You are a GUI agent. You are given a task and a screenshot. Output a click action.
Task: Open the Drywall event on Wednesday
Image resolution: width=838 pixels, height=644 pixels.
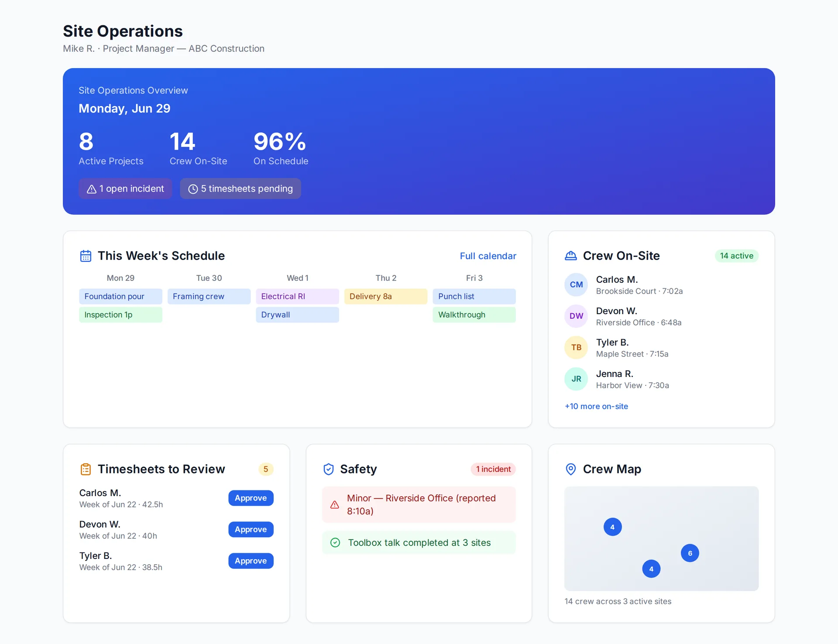click(297, 315)
